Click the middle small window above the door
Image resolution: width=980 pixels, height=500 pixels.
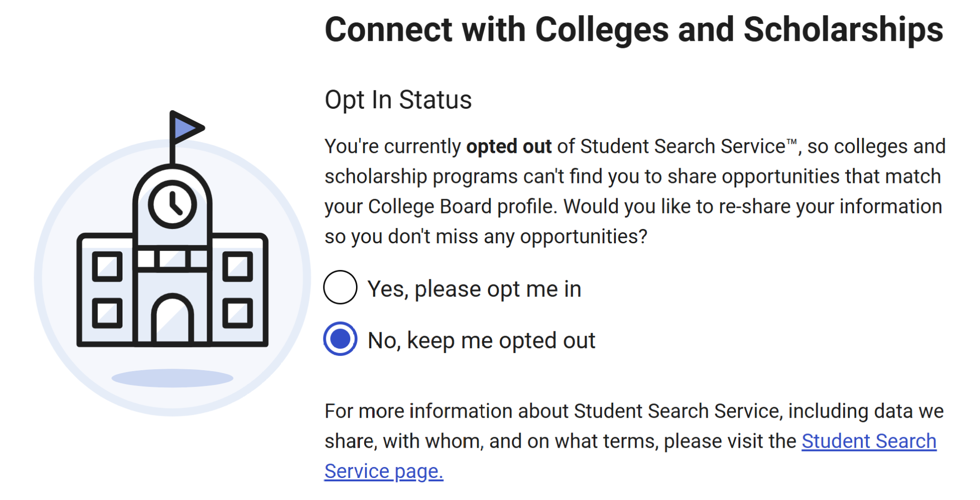172,259
